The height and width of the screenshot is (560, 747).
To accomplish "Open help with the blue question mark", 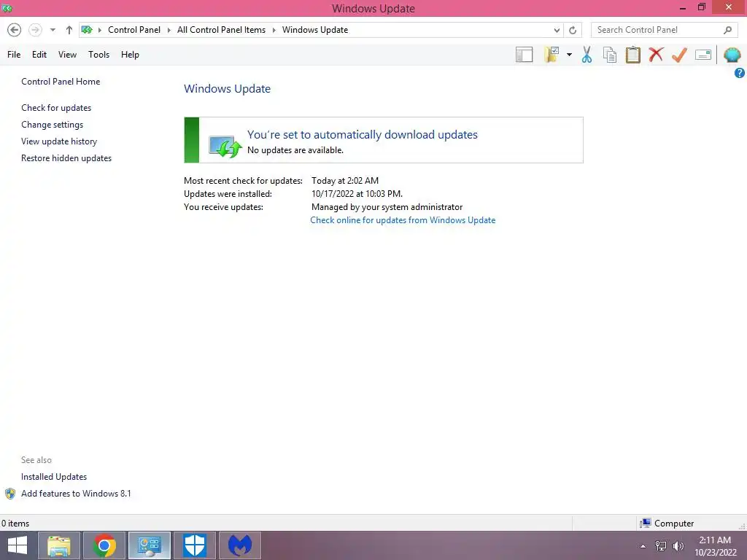I will click(x=740, y=73).
